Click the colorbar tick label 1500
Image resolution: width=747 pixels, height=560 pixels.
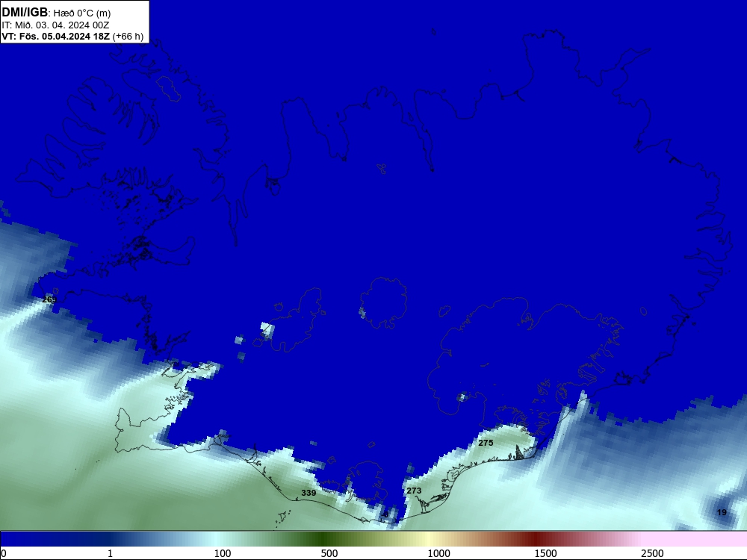click(545, 553)
